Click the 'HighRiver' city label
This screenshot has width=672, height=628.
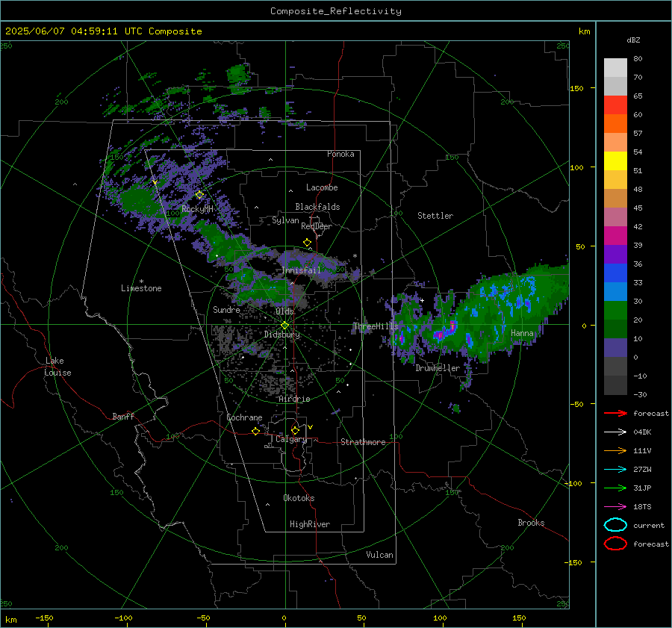point(310,524)
